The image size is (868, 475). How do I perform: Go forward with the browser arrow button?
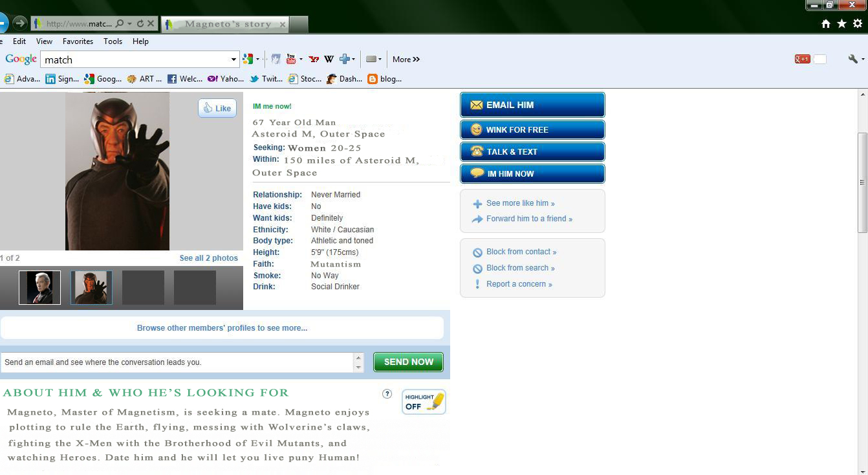19,23
